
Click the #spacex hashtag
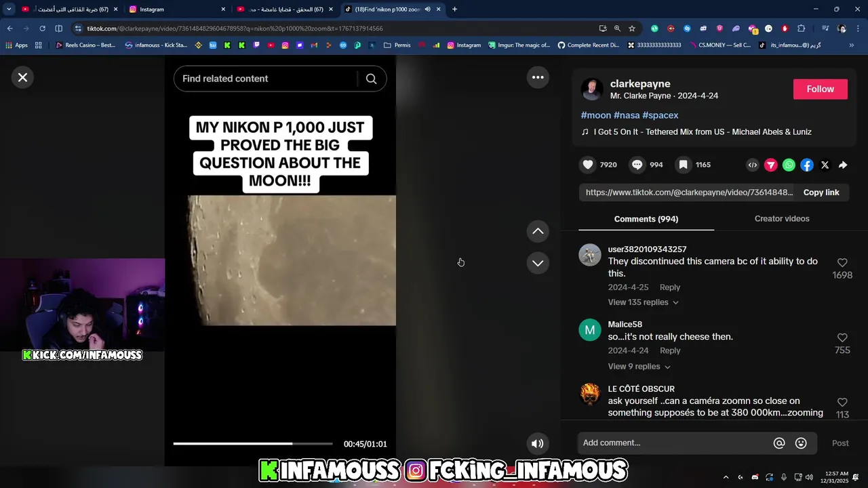coord(660,115)
